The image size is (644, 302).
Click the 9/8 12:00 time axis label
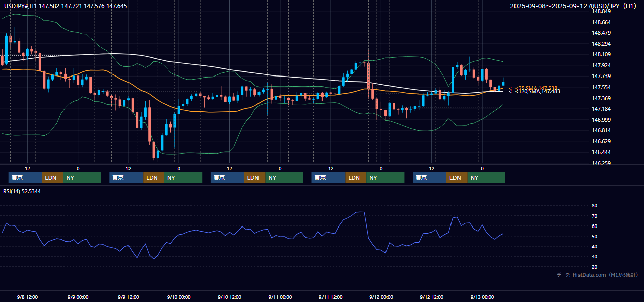pyautogui.click(x=27, y=297)
